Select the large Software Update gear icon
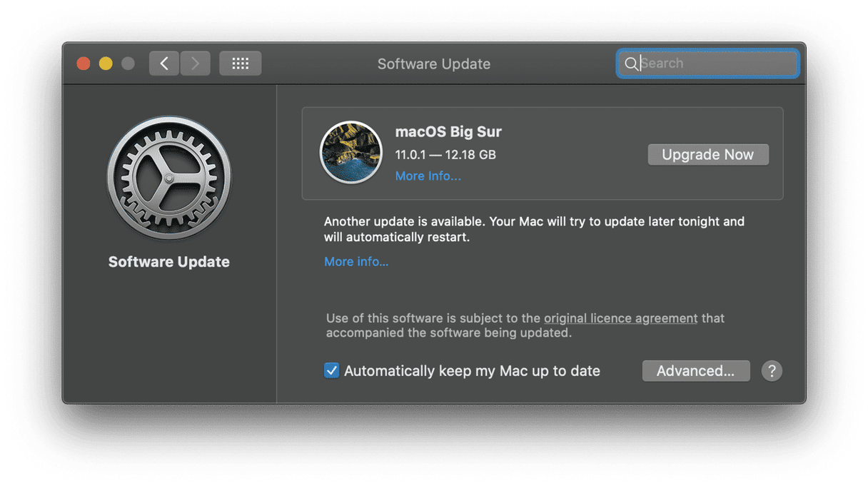 point(168,178)
